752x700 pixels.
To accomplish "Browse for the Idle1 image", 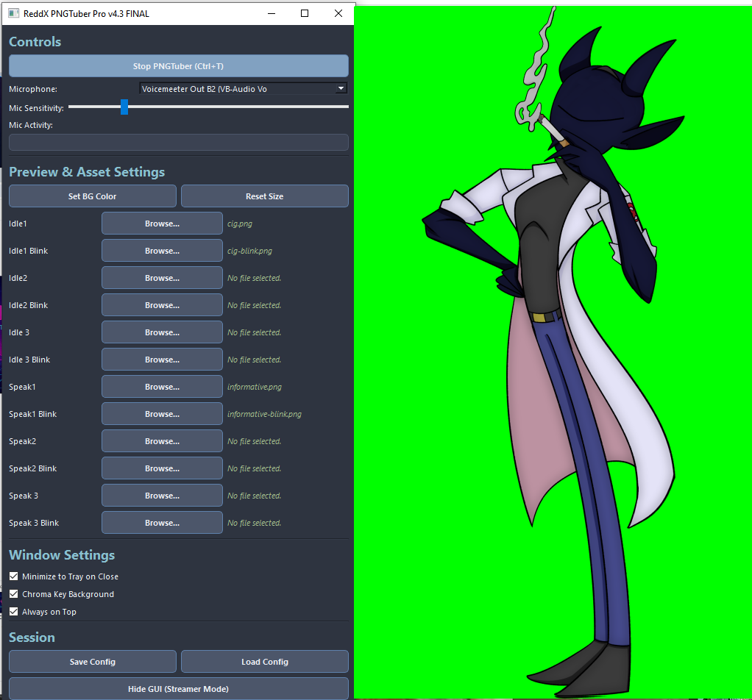I will 162,224.
